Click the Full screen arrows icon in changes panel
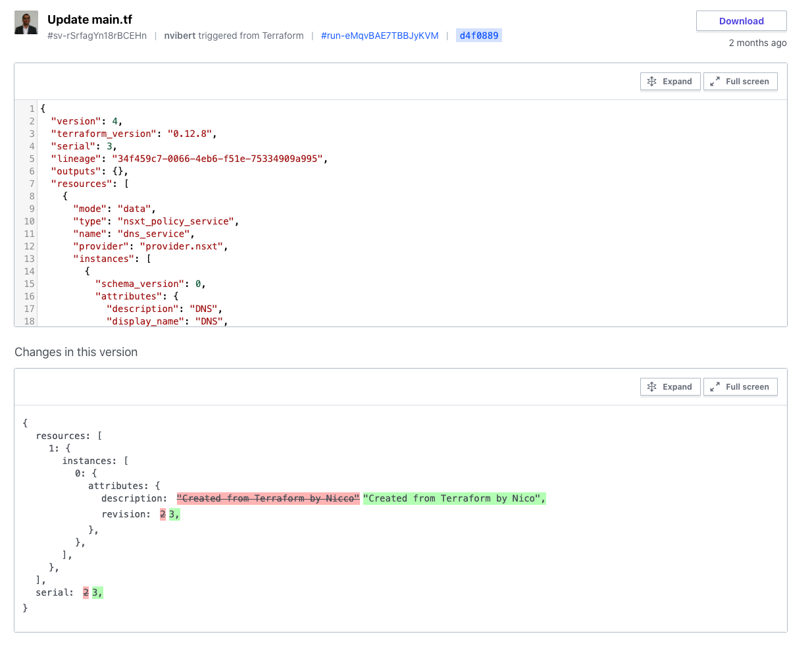 pos(715,387)
